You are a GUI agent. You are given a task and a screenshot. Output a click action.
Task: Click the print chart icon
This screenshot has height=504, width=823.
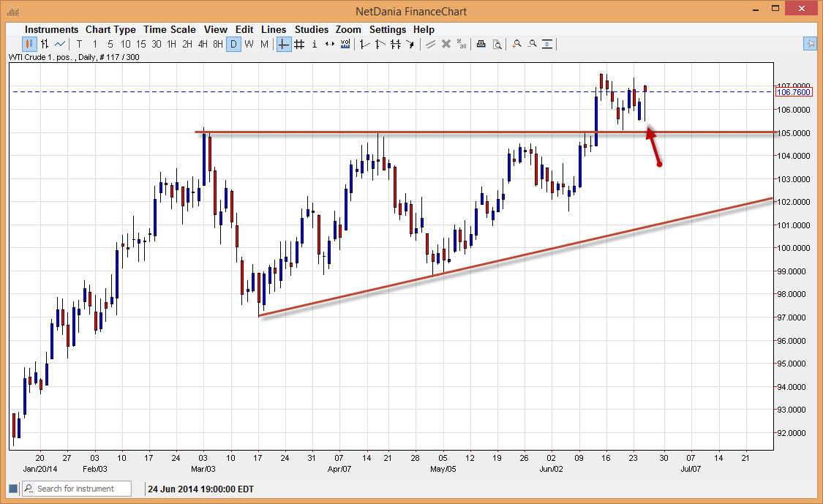(481, 44)
